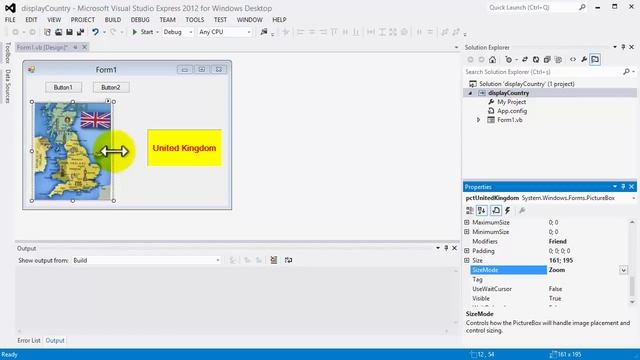The width and height of the screenshot is (640, 360).
Task: Open the Debug configuration dropdown
Action: click(x=178, y=32)
